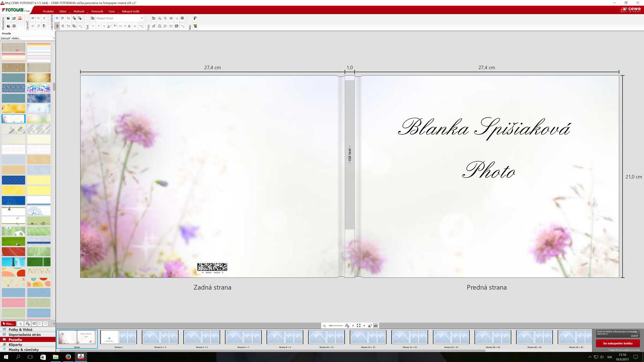The height and width of the screenshot is (362, 644).
Task: Toggle the page strip view button
Action: pos(376,325)
